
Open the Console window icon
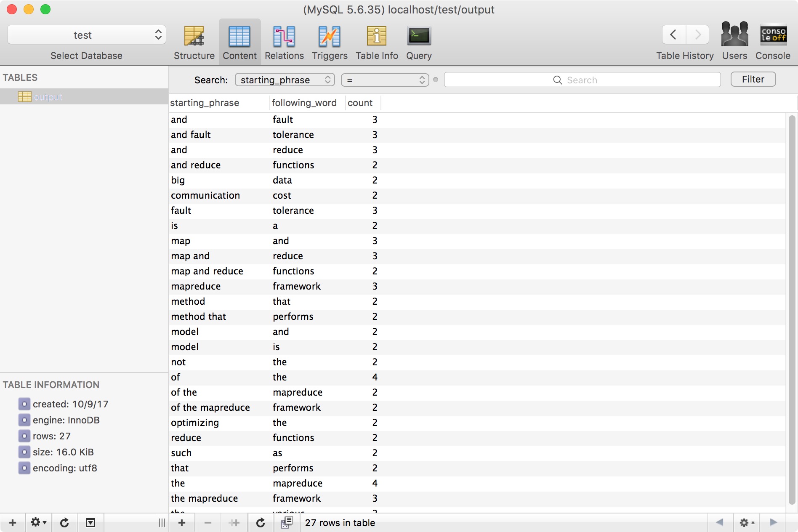tap(773, 35)
